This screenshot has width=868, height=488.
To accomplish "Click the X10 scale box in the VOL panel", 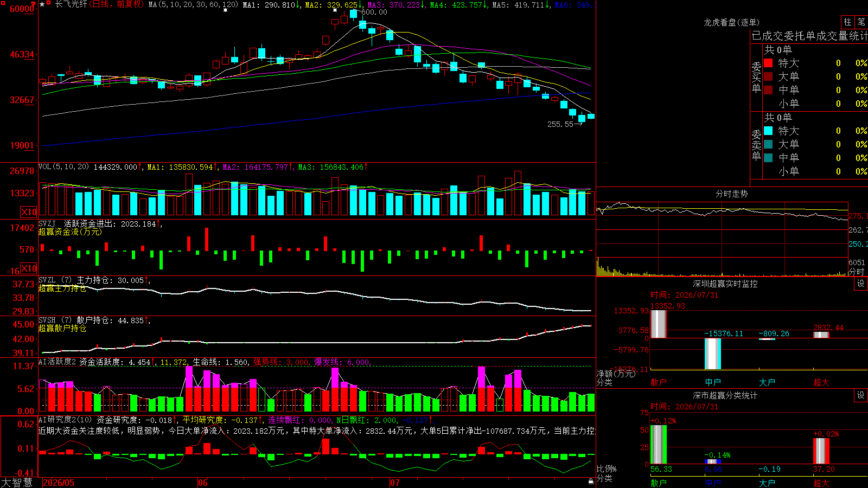I will click(29, 212).
